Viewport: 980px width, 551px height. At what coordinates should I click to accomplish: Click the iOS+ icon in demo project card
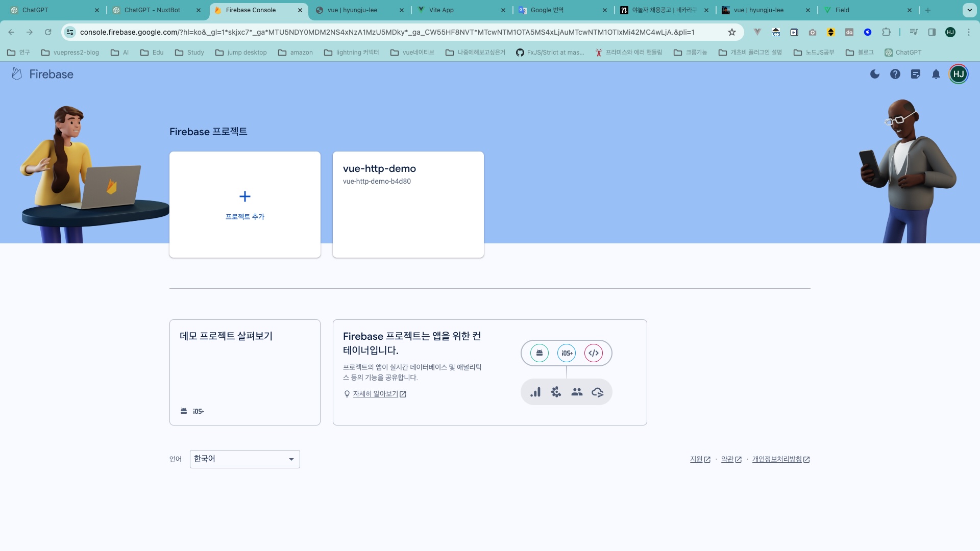pyautogui.click(x=199, y=411)
